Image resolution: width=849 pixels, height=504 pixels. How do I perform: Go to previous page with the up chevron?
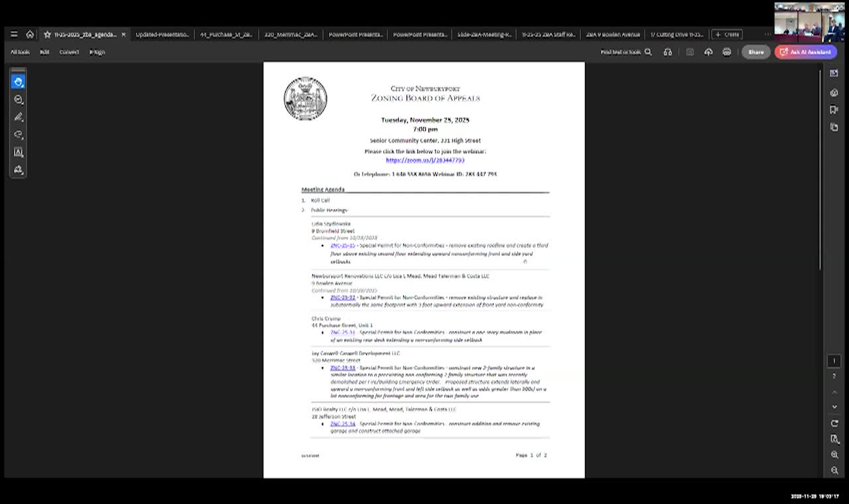coord(834,391)
